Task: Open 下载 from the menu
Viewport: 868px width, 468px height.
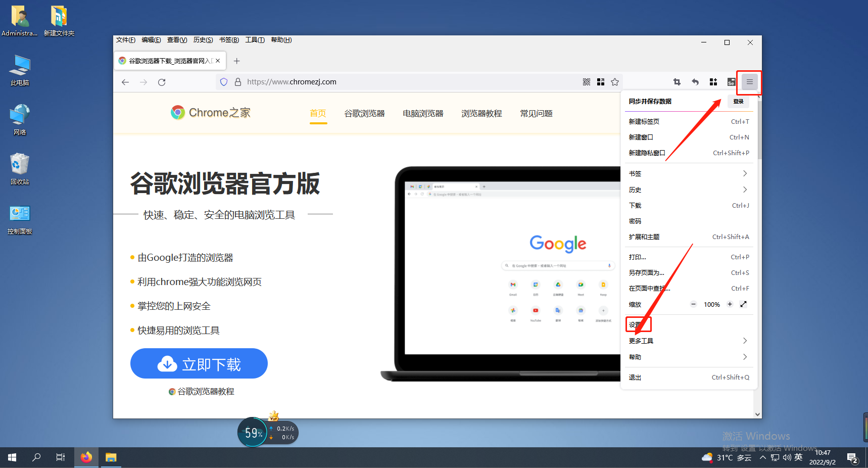Action: click(x=689, y=205)
